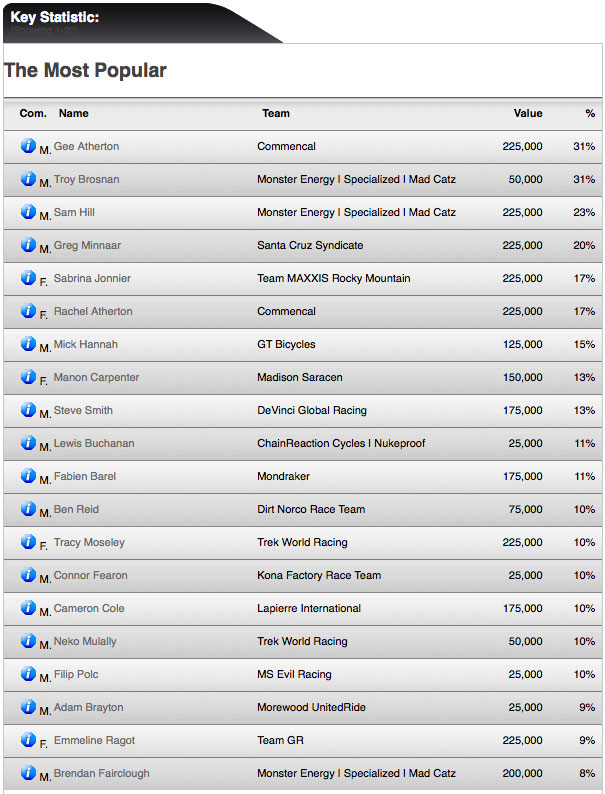The height and width of the screenshot is (794, 605).
Task: Open rider link Lewis Buchanan
Action: coord(94,443)
